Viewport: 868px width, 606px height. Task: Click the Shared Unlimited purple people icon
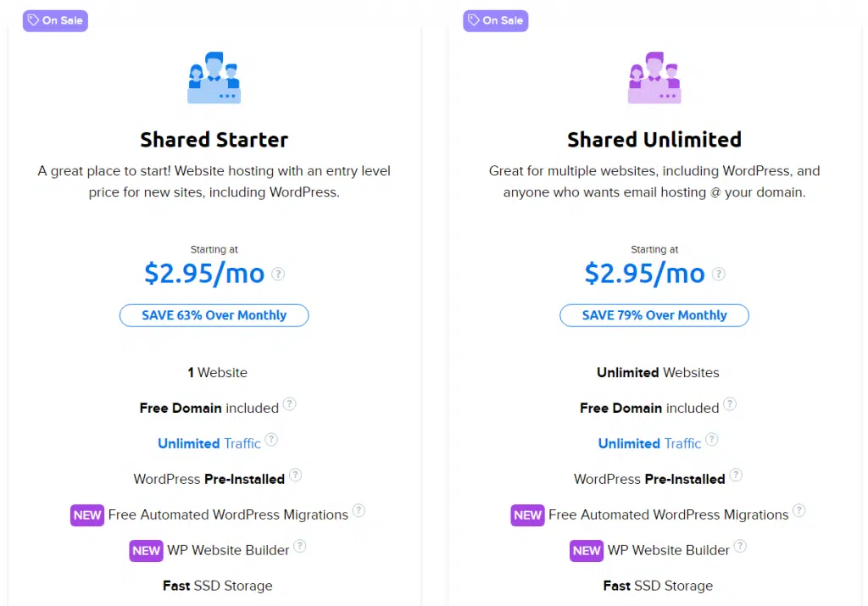[654, 77]
